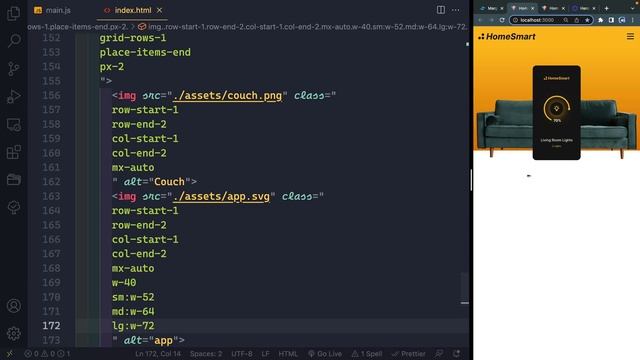The height and width of the screenshot is (360, 640).
Task: Change indentation via Spaces: 2
Action: click(x=206, y=354)
